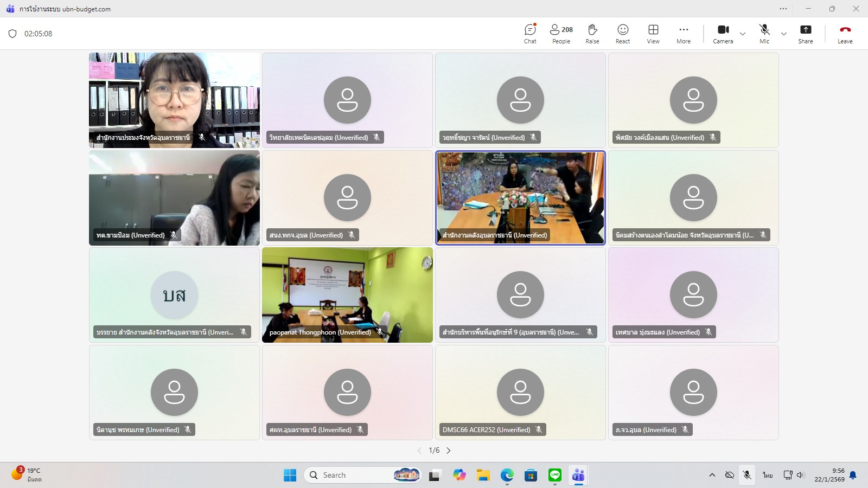Expand the Camera options dropdown arrow
Image resolution: width=868 pixels, height=488 pixels.
(743, 34)
